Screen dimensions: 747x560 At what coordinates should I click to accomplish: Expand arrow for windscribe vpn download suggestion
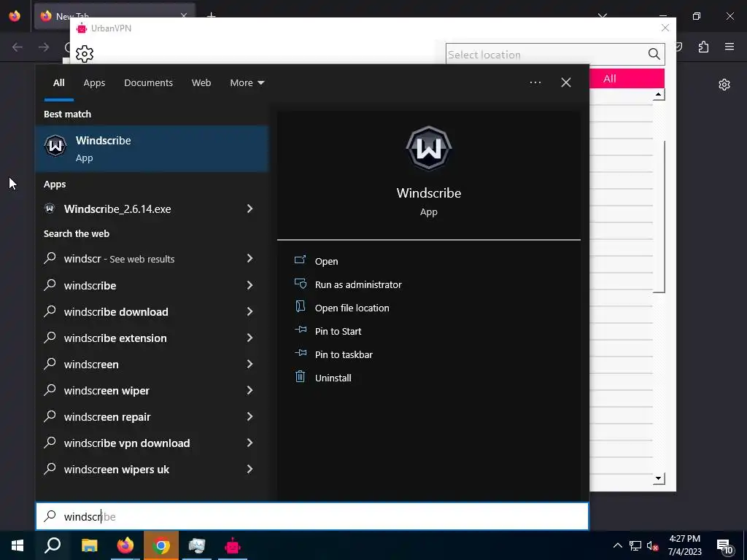[x=249, y=443]
